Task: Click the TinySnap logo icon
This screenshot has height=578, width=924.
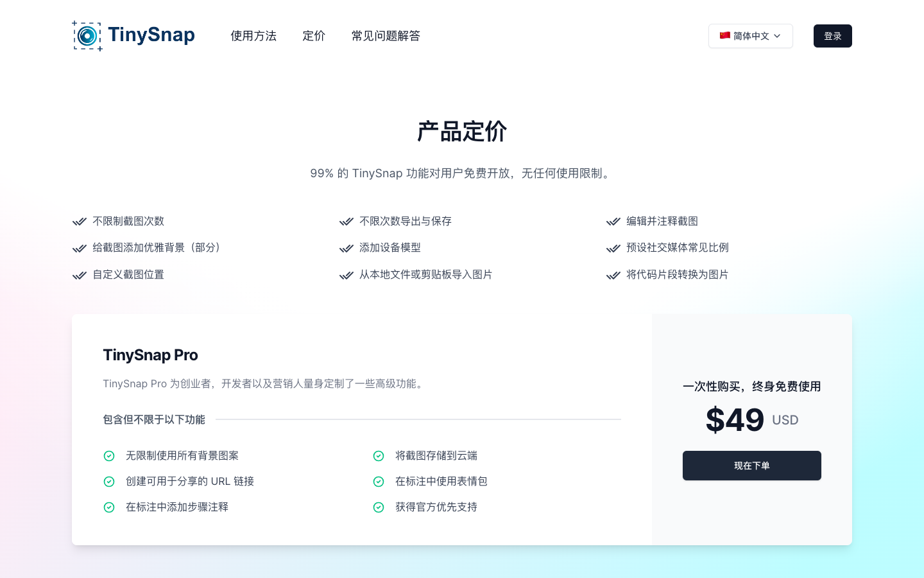Action: pyautogui.click(x=87, y=36)
